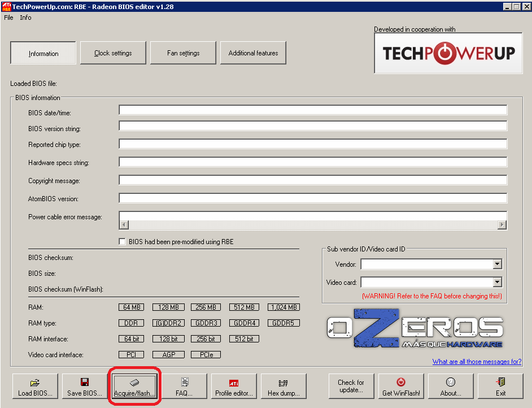Image resolution: width=532 pixels, height=408 pixels.
Task: Click the 256 bit RAM interface indicator
Action: coord(206,338)
